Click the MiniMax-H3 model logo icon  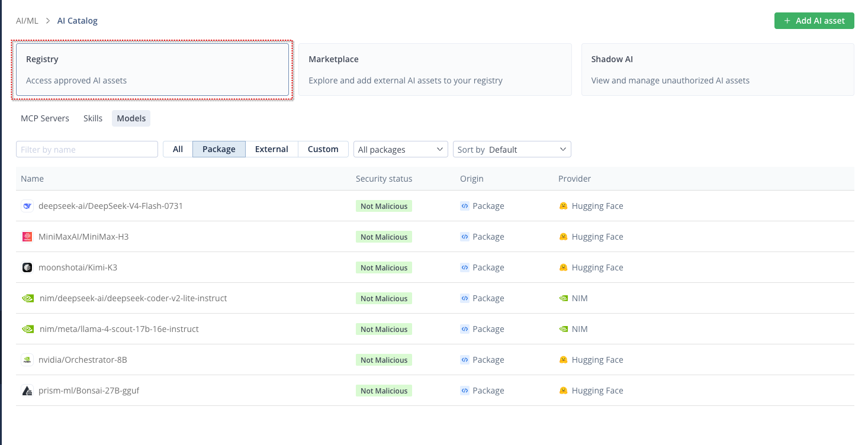pyautogui.click(x=27, y=237)
